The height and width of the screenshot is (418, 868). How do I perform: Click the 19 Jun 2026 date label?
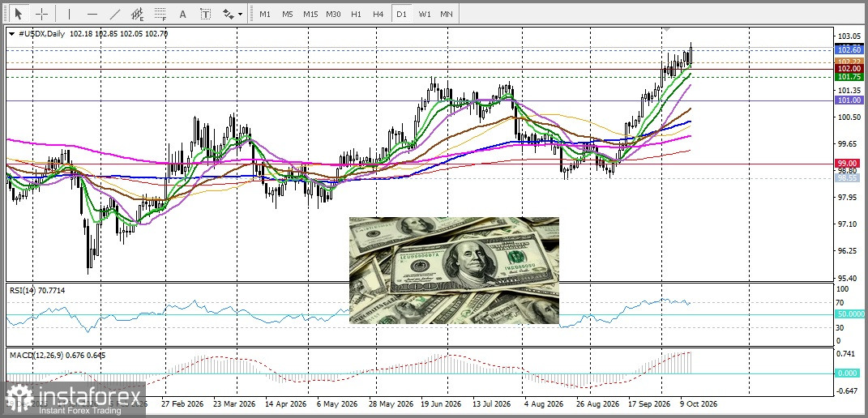441,403
